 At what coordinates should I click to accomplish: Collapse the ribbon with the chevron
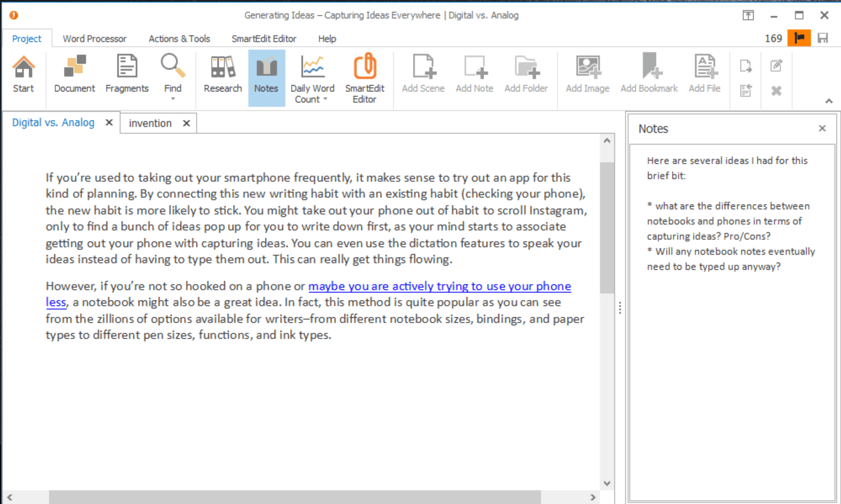tap(829, 101)
